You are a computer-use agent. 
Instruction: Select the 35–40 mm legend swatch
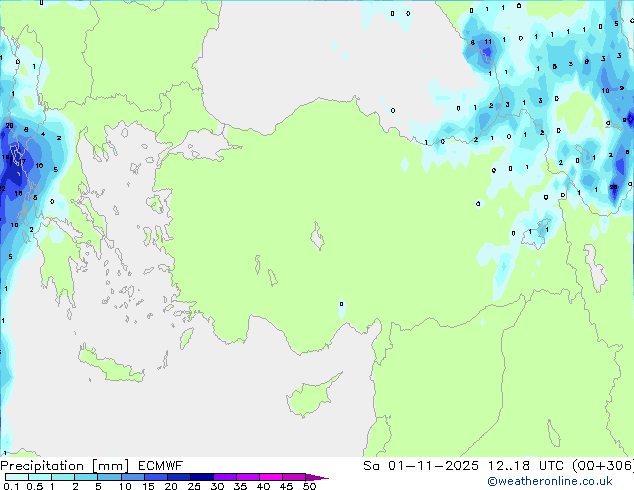tap(247, 477)
